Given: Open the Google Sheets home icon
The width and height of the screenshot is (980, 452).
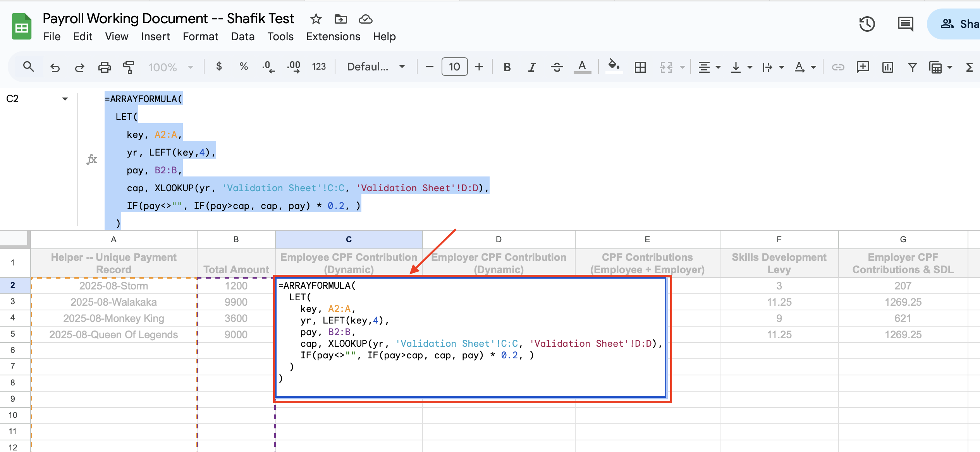Looking at the screenshot, I should click(x=21, y=26).
